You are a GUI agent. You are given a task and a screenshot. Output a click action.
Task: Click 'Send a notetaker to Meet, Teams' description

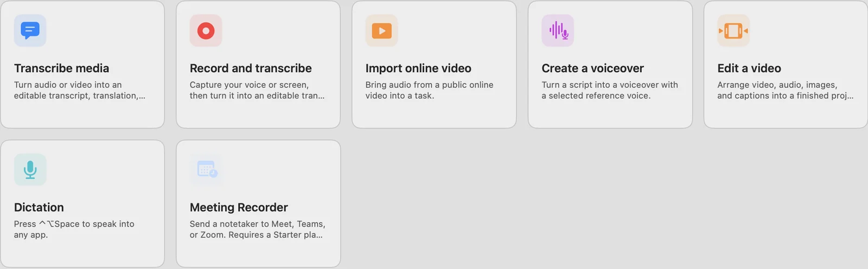(x=257, y=229)
